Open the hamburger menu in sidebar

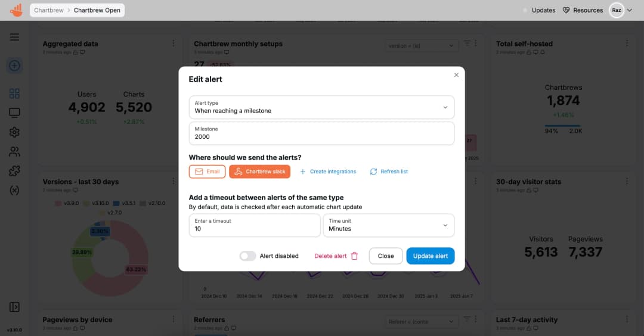tap(14, 37)
